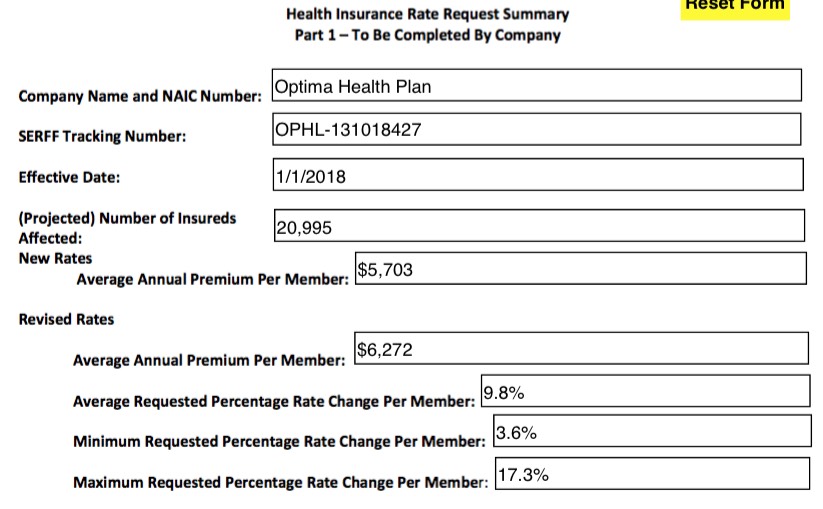Click the Company Name field containing Optima Health Plan
Image resolution: width=823 pixels, height=509 pixels.
(x=536, y=86)
